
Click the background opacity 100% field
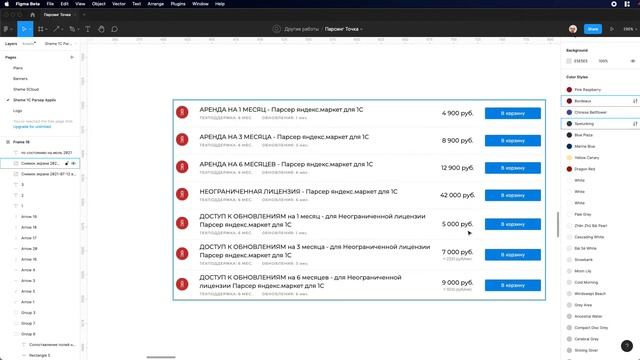pyautogui.click(x=603, y=61)
